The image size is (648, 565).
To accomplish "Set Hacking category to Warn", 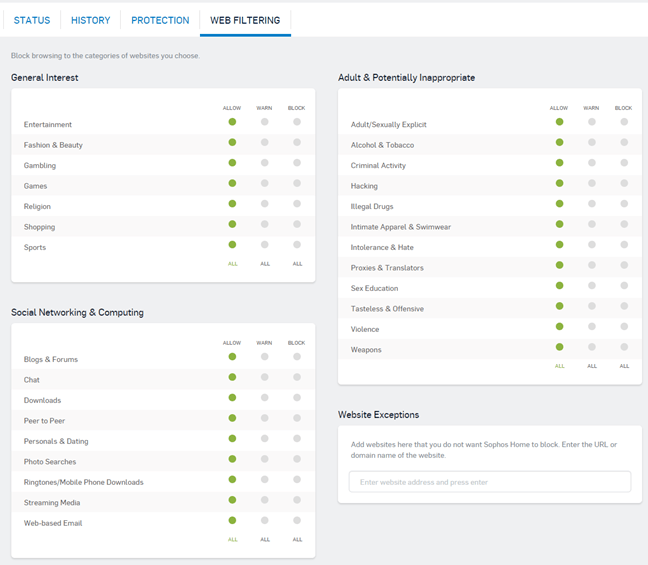I will [x=592, y=183].
